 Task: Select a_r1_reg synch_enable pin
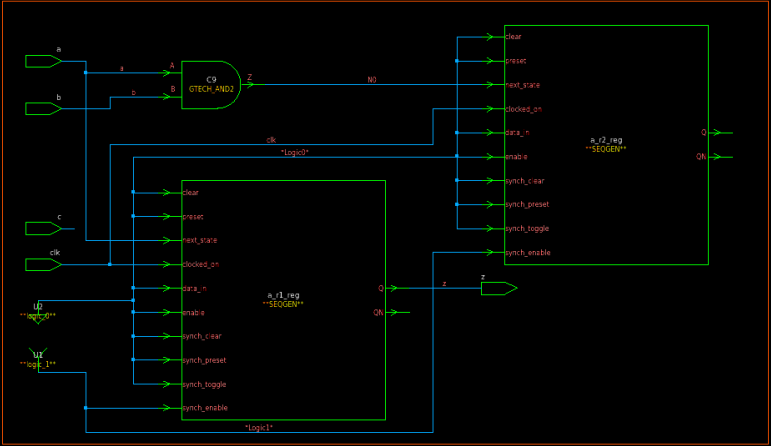click(x=205, y=408)
